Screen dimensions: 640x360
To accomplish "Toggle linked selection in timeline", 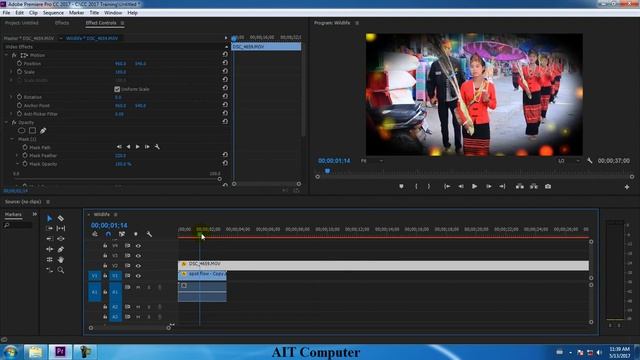I will pyautogui.click(x=122, y=234).
